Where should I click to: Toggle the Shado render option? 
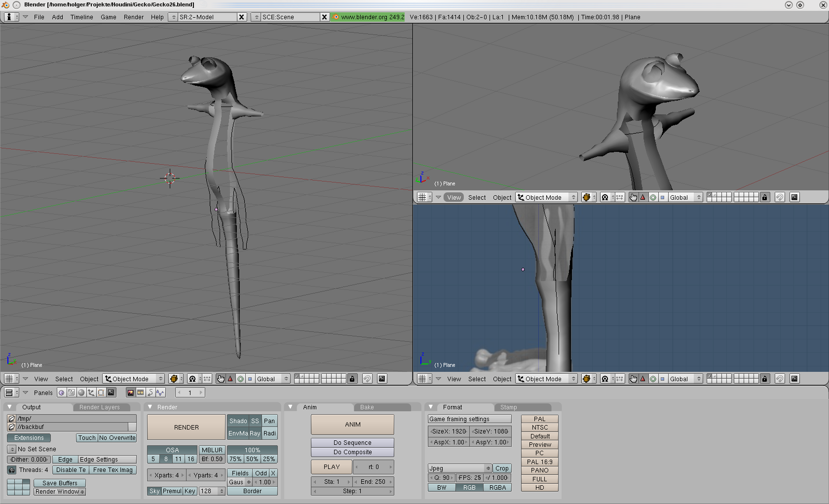(238, 421)
